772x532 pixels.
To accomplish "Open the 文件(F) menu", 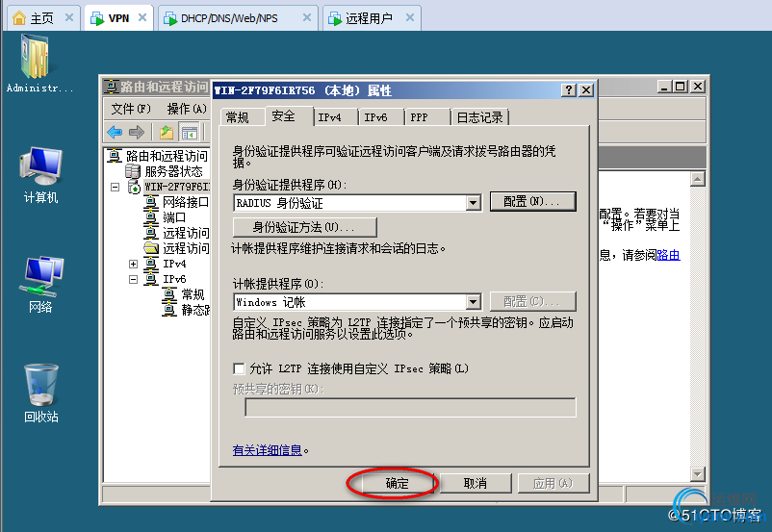I will [131, 109].
